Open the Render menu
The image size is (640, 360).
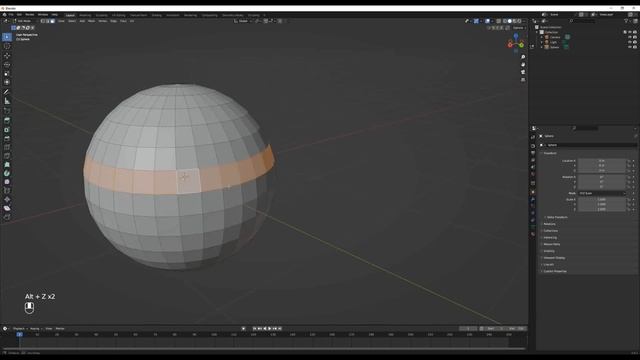[x=30, y=15]
